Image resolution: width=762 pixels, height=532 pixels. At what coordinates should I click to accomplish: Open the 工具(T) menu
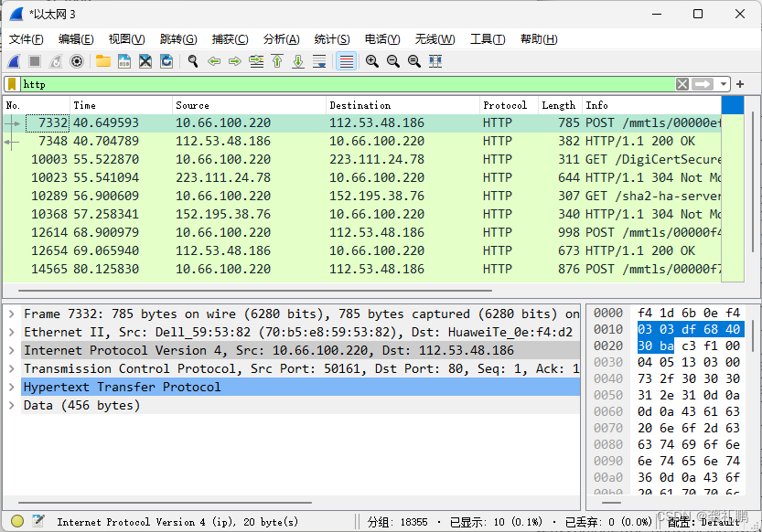tap(488, 39)
